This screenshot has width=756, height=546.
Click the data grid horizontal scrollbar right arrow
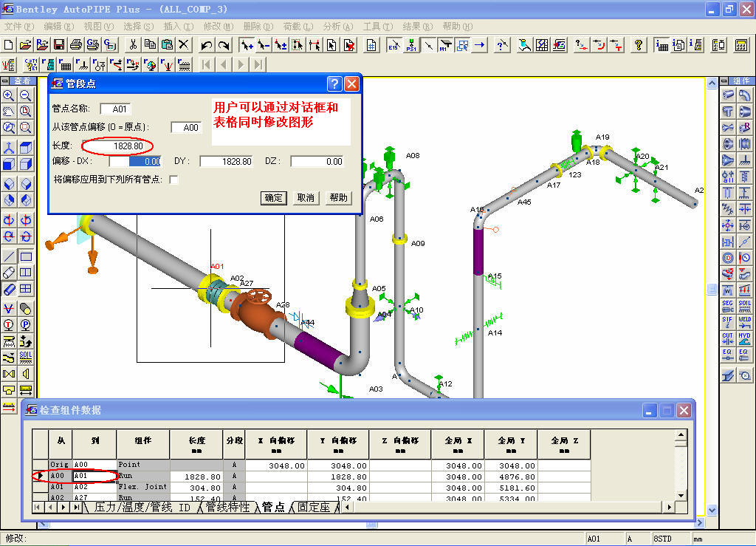tap(670, 508)
